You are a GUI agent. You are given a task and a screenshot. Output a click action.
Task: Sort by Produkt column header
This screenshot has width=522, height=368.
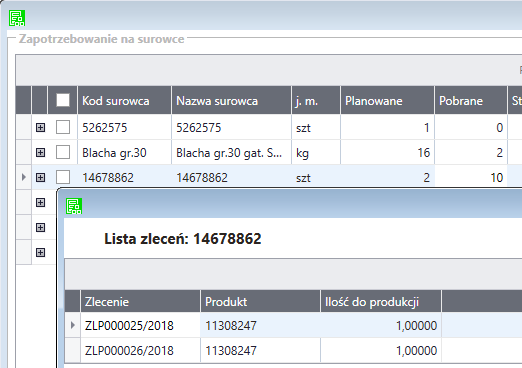click(x=260, y=301)
